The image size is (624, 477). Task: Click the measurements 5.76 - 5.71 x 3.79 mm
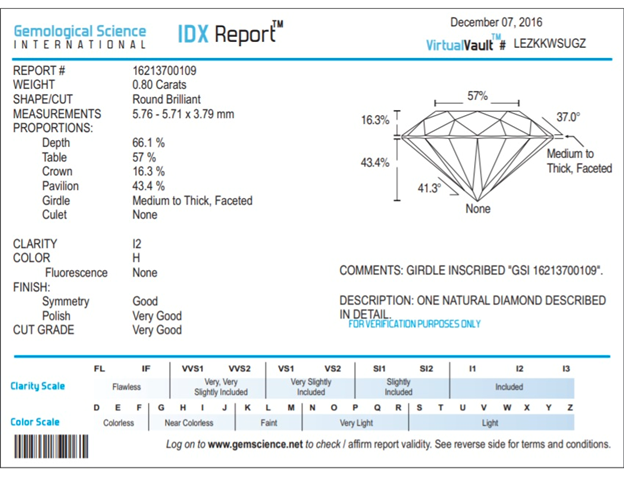click(183, 114)
